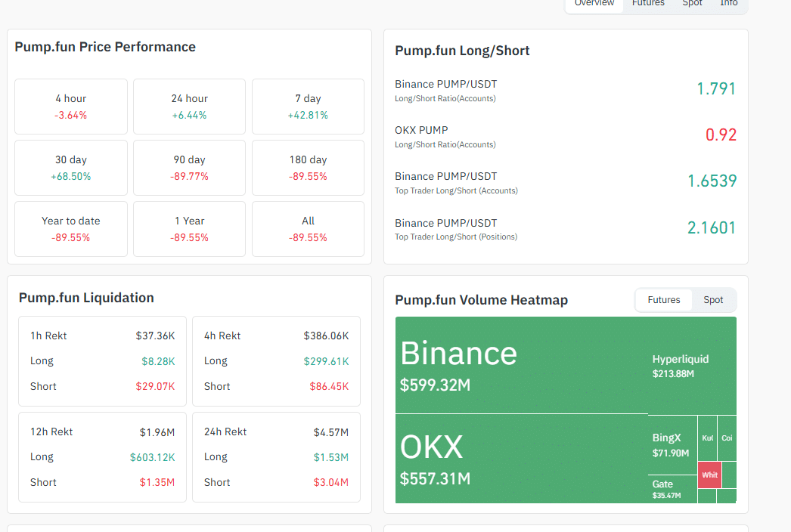Click the 12h Rekt total $1.96M
Viewport: 791px width, 532px height.
[x=157, y=432]
